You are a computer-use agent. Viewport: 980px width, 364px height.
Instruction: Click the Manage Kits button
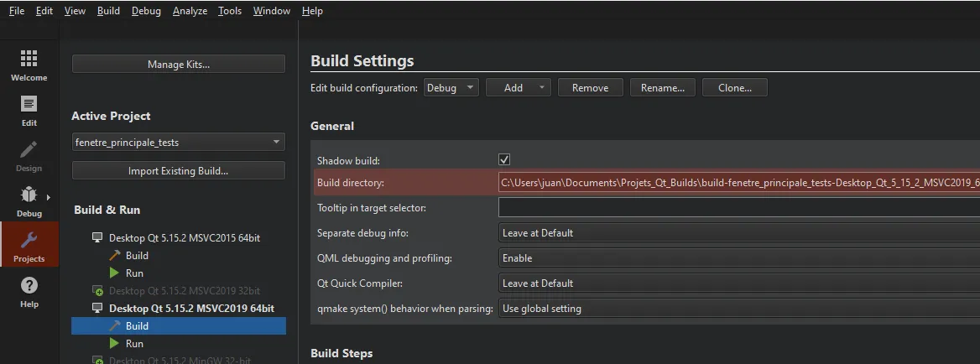[x=178, y=65]
